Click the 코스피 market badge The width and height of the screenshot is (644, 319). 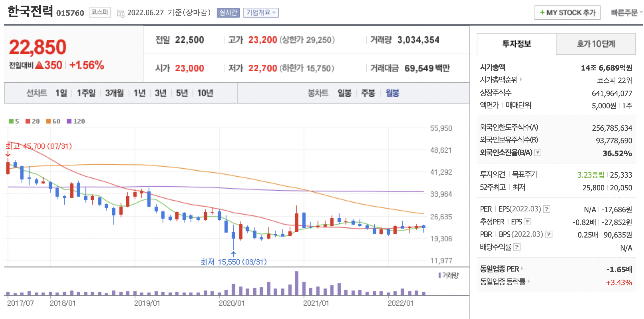pos(100,12)
